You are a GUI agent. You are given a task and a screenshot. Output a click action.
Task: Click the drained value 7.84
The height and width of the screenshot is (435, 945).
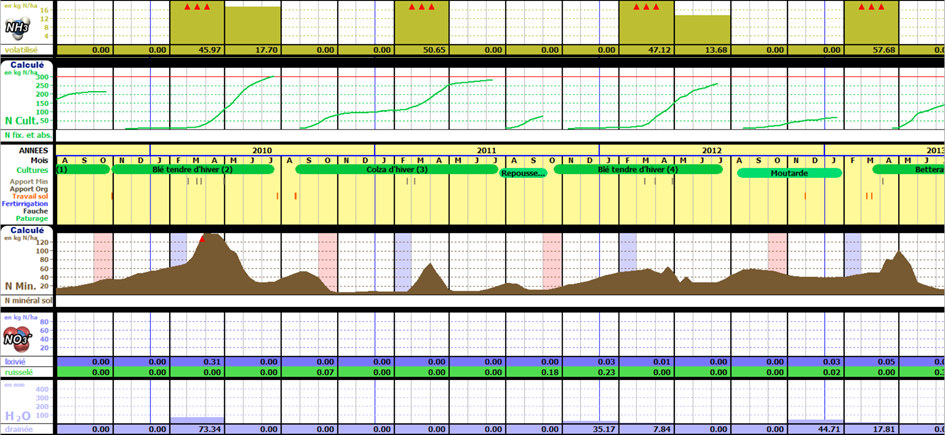pyautogui.click(x=662, y=429)
